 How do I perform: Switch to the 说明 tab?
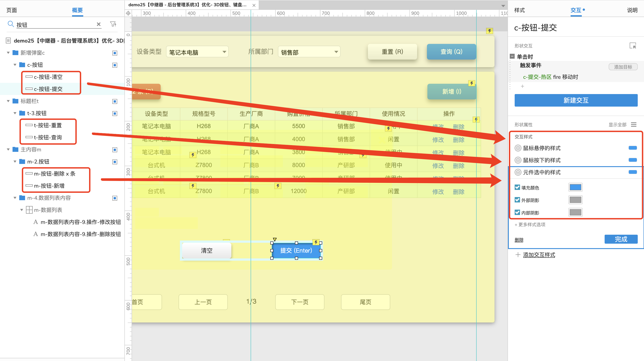click(x=632, y=10)
